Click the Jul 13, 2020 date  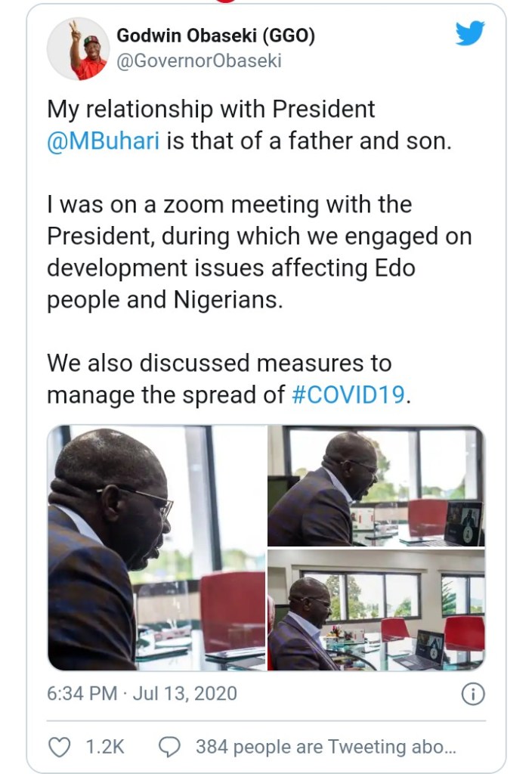(184, 694)
